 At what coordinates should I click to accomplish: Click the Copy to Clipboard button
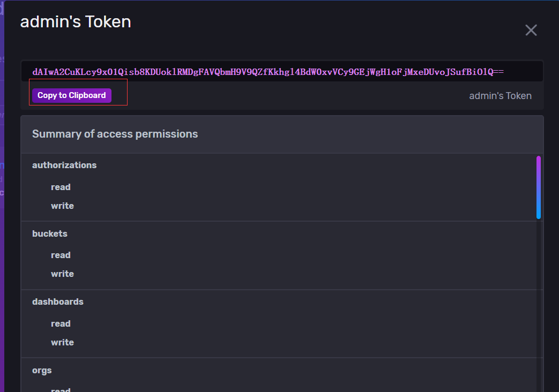tap(72, 95)
